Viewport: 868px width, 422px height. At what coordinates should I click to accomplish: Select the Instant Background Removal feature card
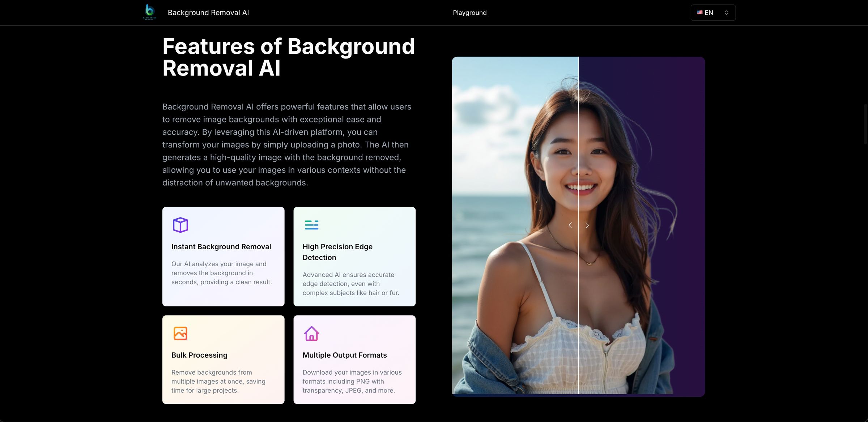pyautogui.click(x=223, y=257)
